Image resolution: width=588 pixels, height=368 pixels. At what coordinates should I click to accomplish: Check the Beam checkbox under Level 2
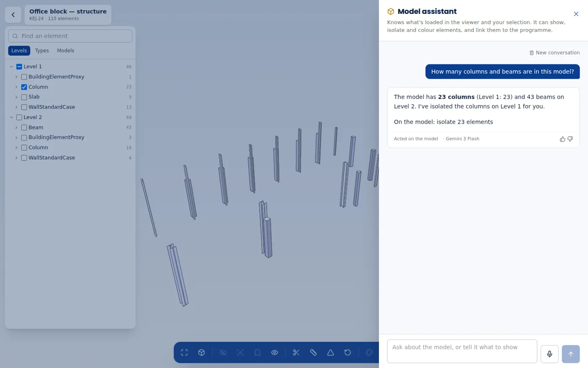(x=24, y=127)
